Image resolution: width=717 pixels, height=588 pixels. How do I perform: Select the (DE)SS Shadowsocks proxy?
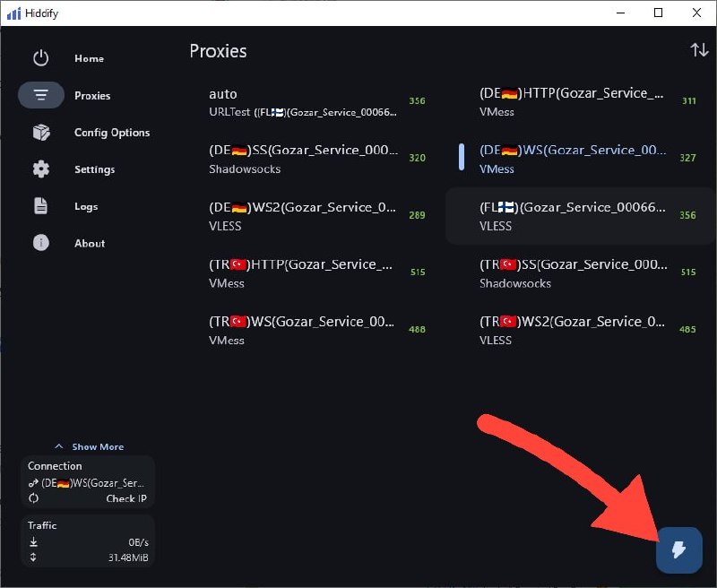(310, 159)
